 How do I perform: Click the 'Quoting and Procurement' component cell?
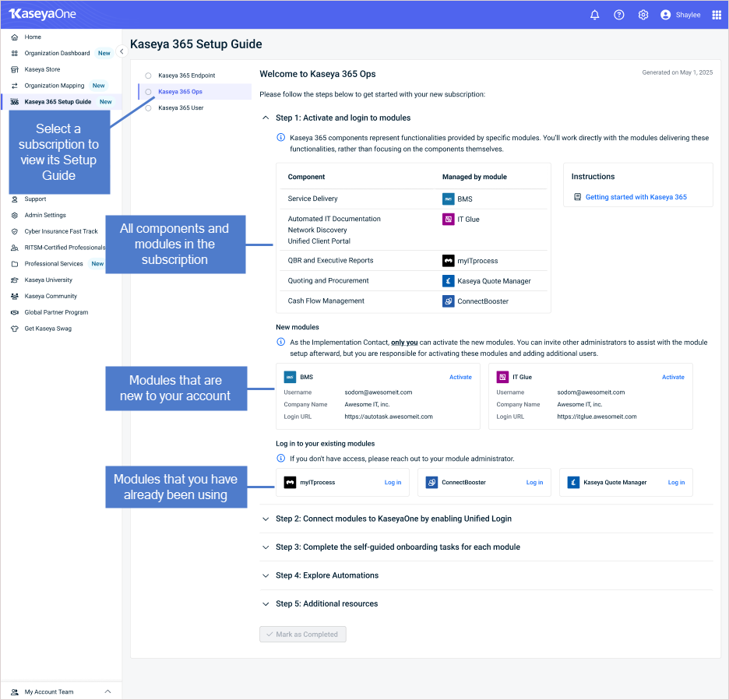coord(328,281)
